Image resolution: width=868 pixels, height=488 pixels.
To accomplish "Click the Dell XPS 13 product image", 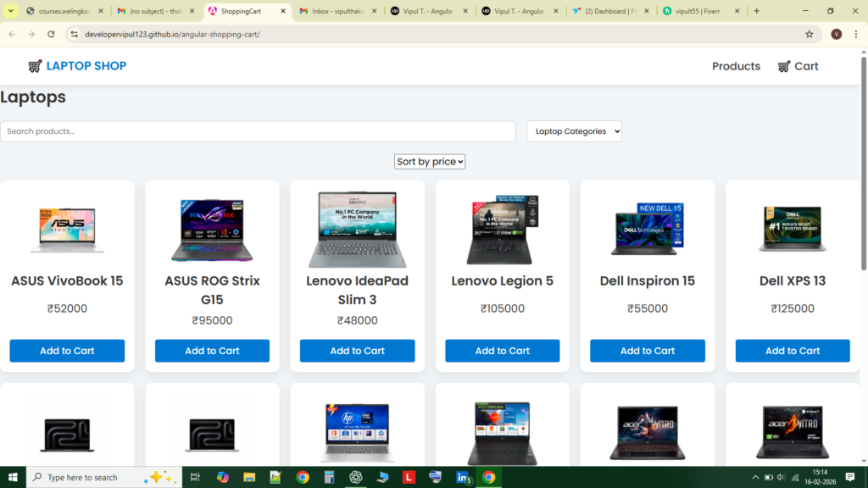I will click(x=793, y=229).
